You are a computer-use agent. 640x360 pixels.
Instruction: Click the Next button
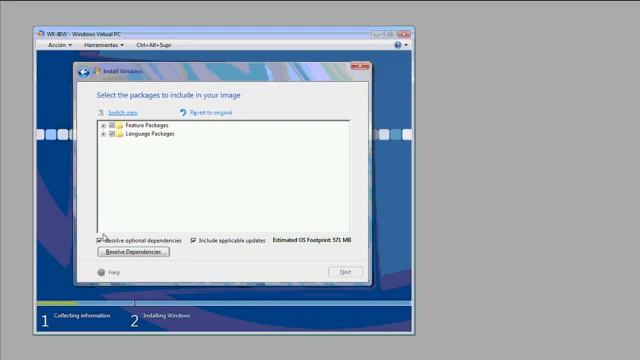point(345,272)
